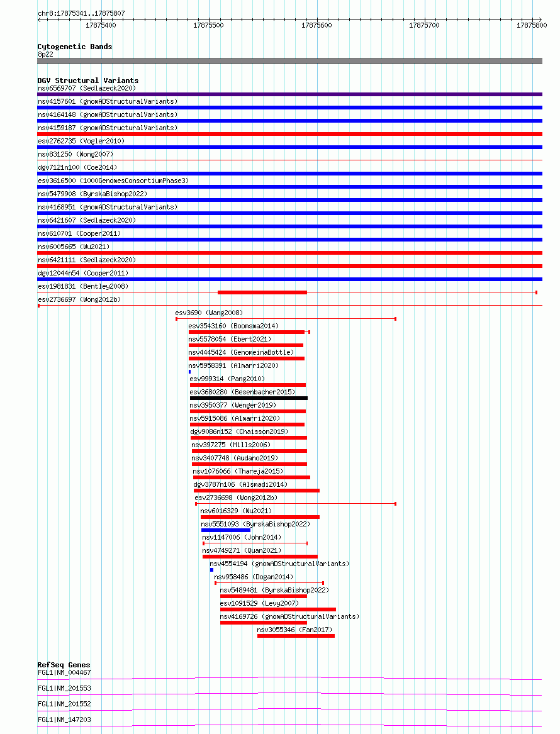Click nsv397275 (Mills2006) label

(231, 445)
